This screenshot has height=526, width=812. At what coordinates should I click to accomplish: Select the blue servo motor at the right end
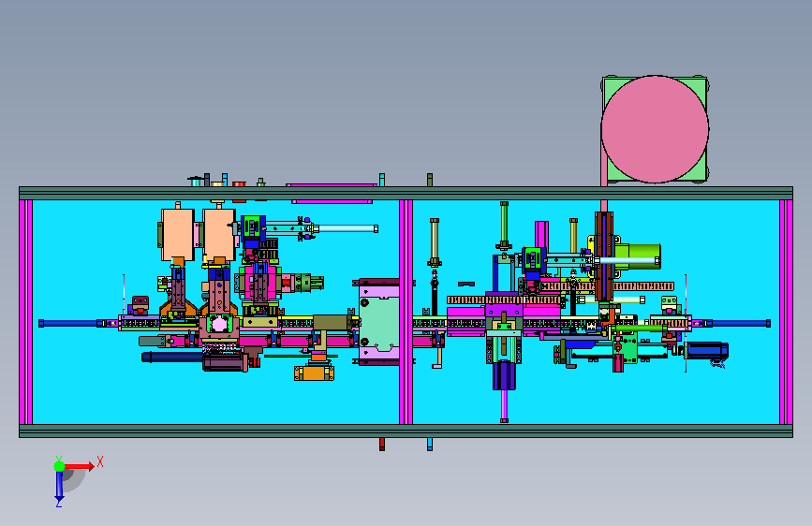coord(706,350)
